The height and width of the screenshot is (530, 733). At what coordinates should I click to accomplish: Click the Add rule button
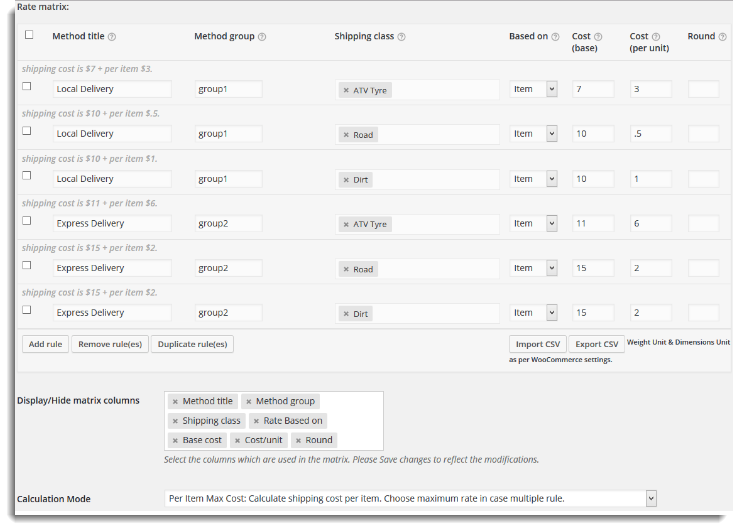click(x=45, y=344)
